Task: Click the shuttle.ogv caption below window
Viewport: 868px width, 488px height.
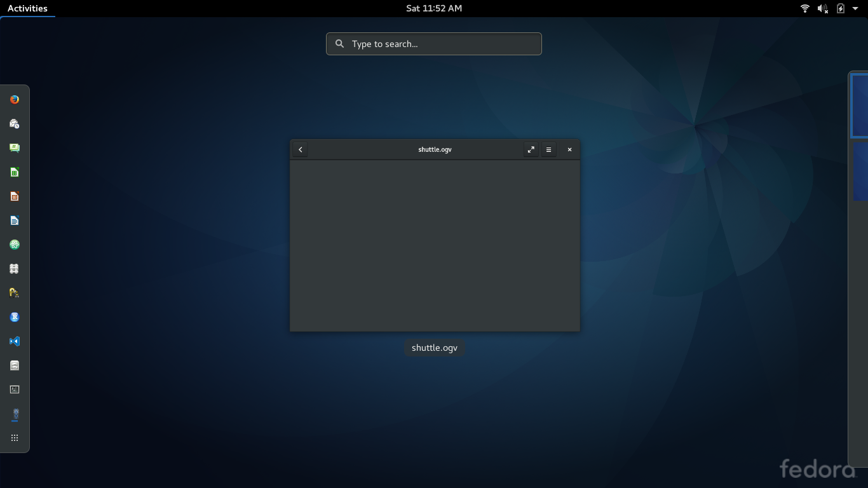Action: tap(435, 348)
